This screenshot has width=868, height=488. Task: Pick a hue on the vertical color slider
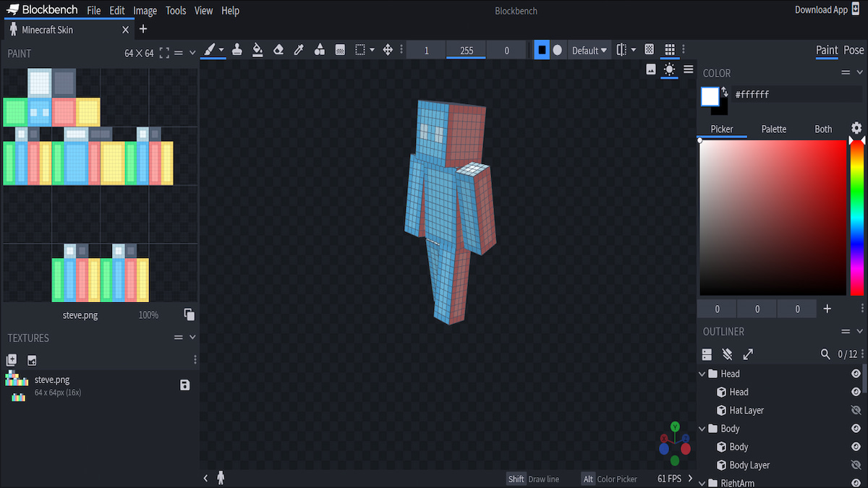click(x=858, y=217)
